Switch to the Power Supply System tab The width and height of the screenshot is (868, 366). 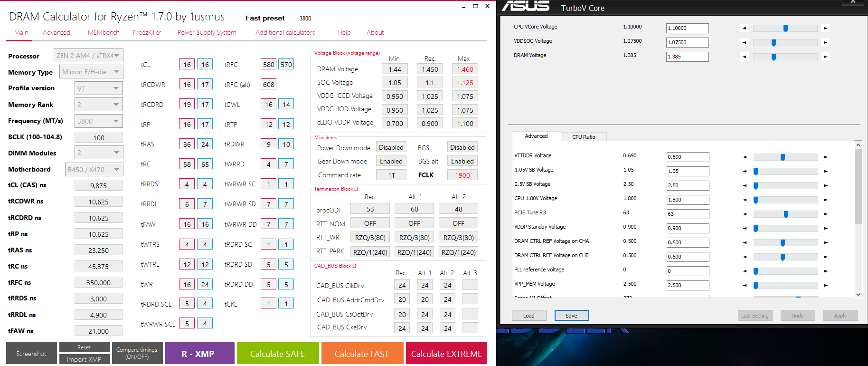point(207,32)
